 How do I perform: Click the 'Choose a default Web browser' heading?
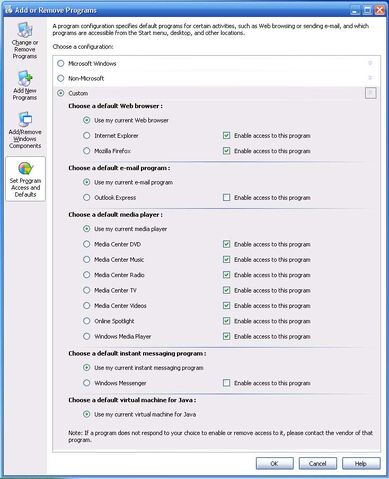[115, 106]
